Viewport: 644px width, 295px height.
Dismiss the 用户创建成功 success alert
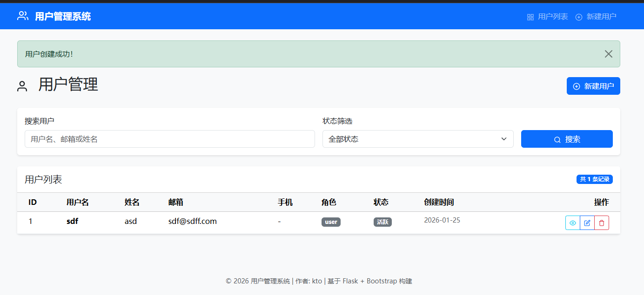click(608, 54)
